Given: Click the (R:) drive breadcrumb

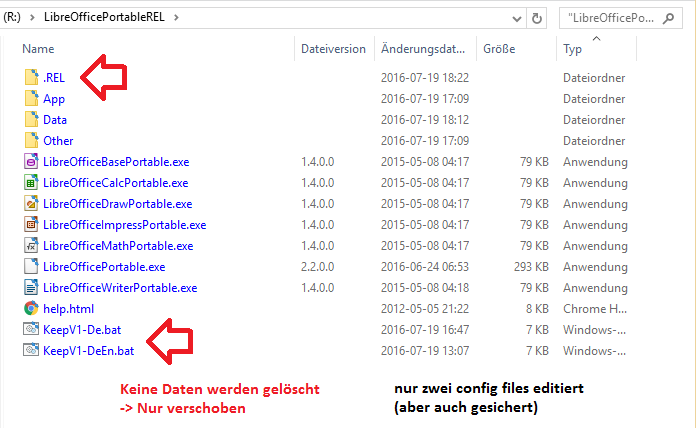Looking at the screenshot, I should click(x=12, y=17).
